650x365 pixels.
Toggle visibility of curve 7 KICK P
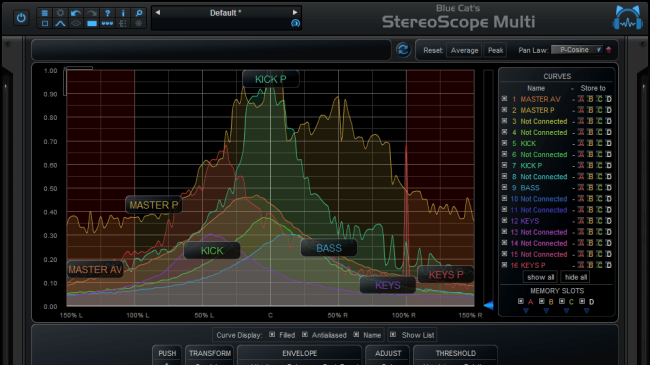[504, 165]
